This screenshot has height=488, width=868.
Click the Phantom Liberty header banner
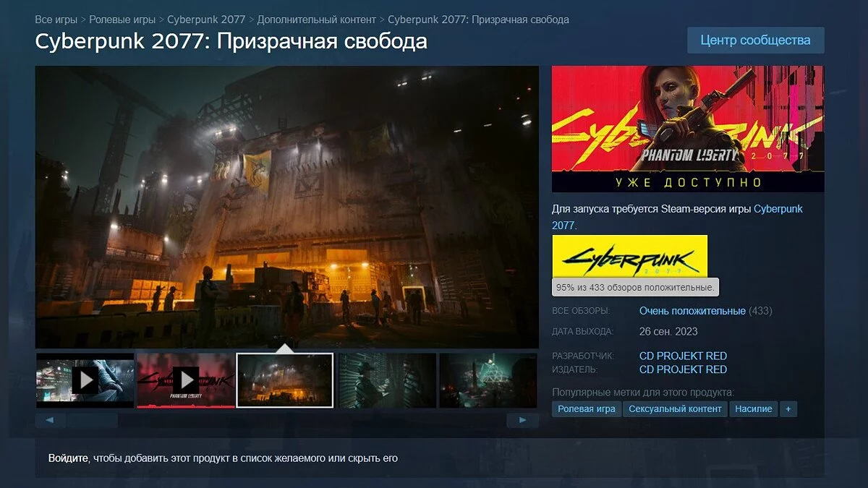coord(688,129)
